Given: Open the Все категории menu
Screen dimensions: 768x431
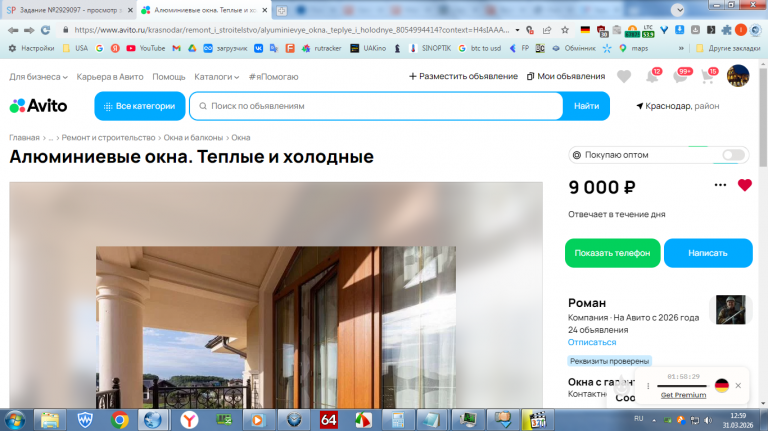Looking at the screenshot, I should pos(140,106).
